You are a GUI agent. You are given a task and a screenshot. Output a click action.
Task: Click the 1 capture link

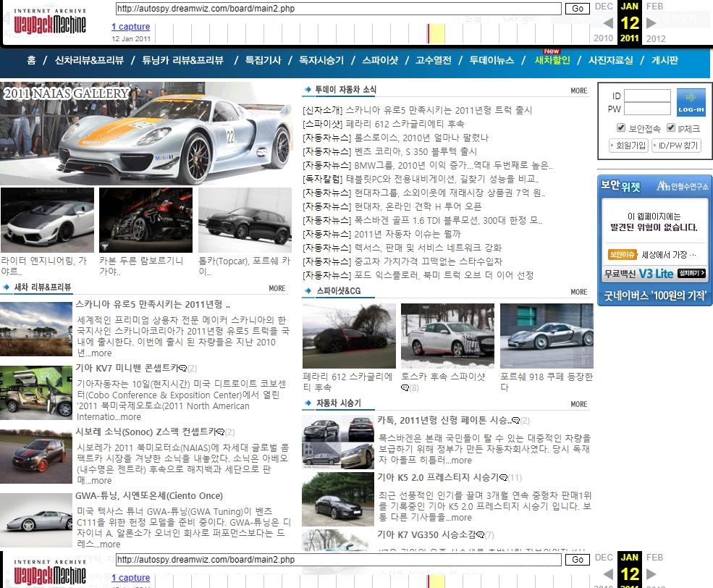(130, 27)
